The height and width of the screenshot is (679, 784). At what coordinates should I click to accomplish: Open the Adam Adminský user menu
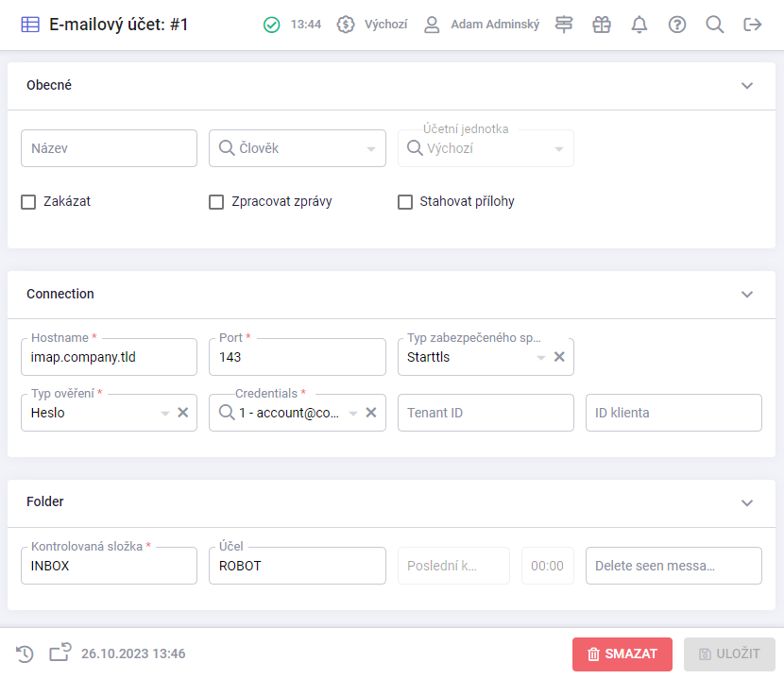coord(482,25)
